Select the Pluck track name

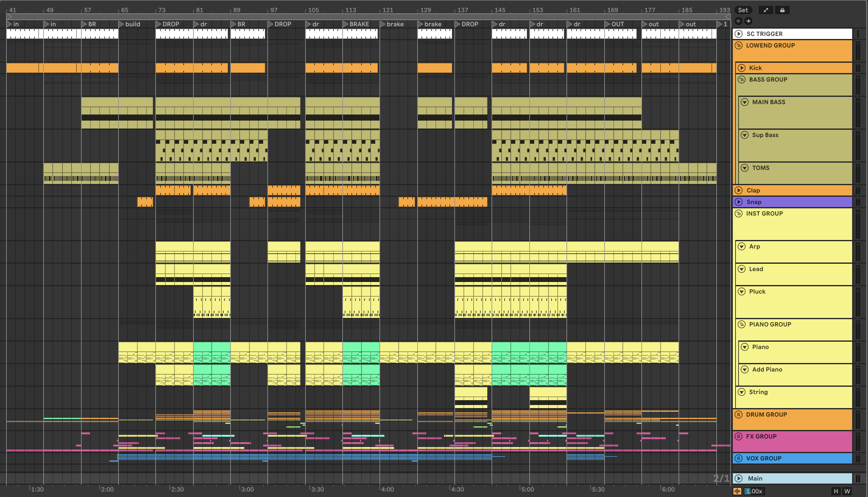tap(757, 291)
